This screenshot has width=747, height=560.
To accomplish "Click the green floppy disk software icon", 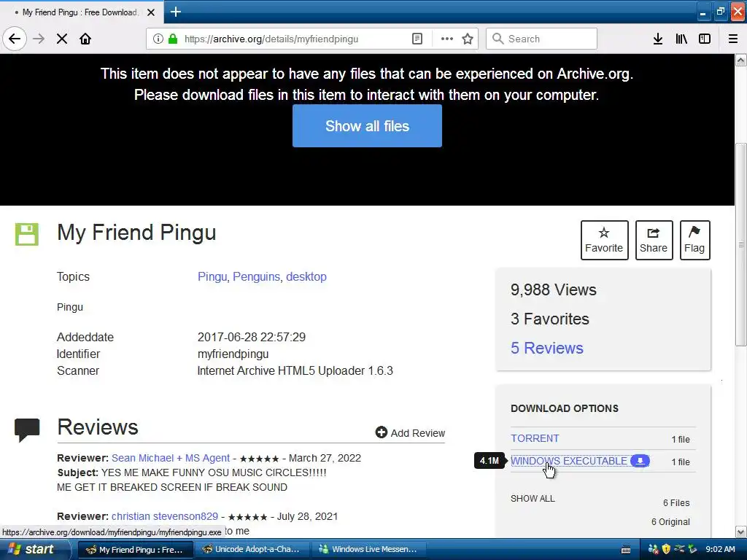I will click(27, 234).
